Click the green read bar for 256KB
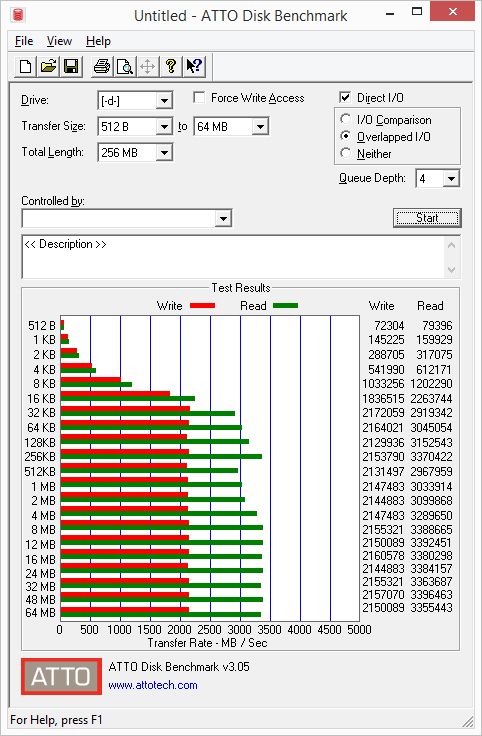 click(x=161, y=456)
